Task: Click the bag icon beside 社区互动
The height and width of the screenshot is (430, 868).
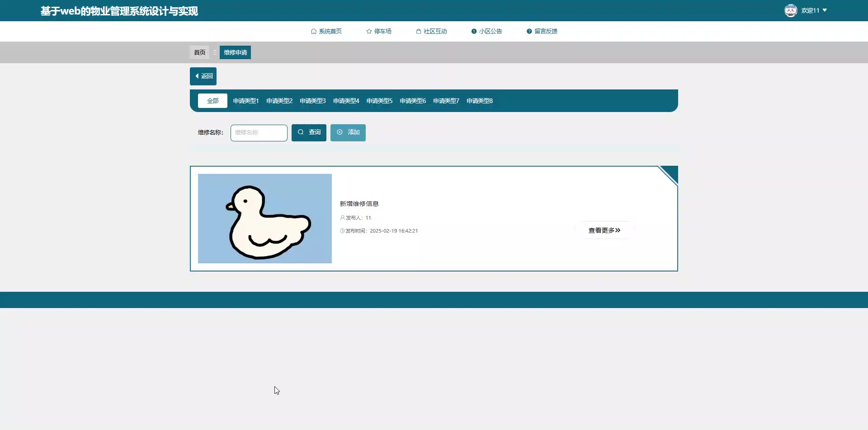Action: pos(419,31)
